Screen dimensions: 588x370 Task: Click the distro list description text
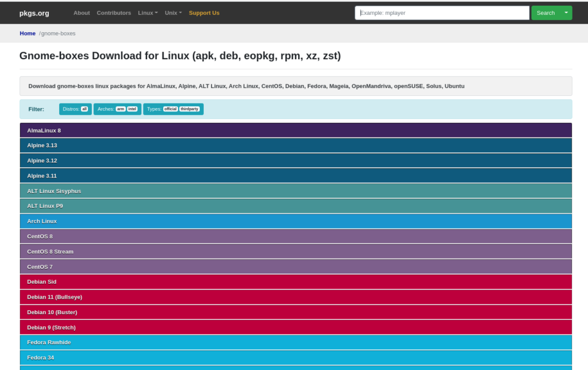coord(246,86)
